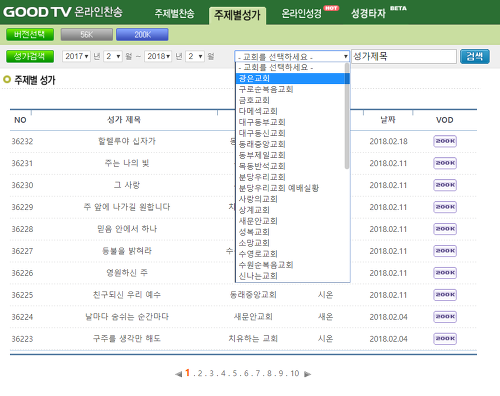Select 구로순복음교회 in the dropdown list
Screen dimensions: 500x396
click(x=290, y=89)
